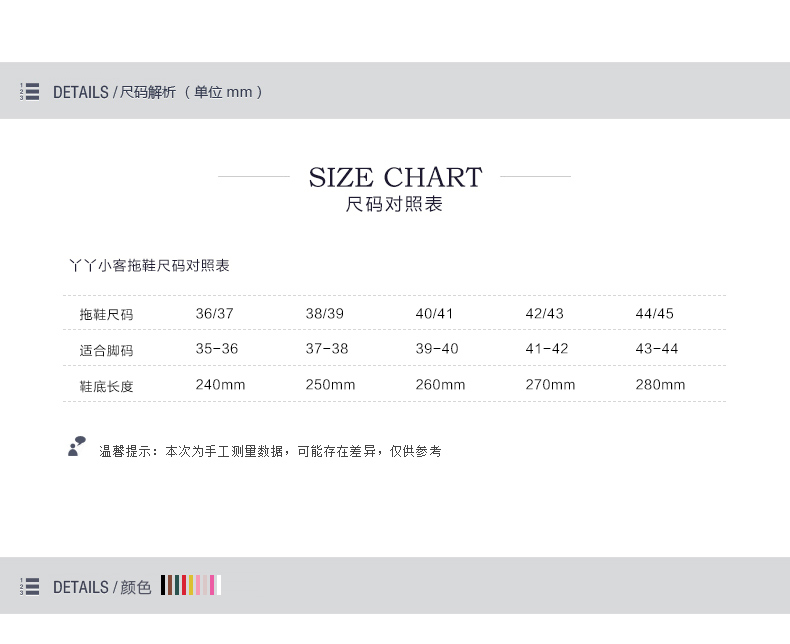Open the DETAILS / 颜色 section header
The width and height of the screenshot is (790, 644).
point(102,587)
